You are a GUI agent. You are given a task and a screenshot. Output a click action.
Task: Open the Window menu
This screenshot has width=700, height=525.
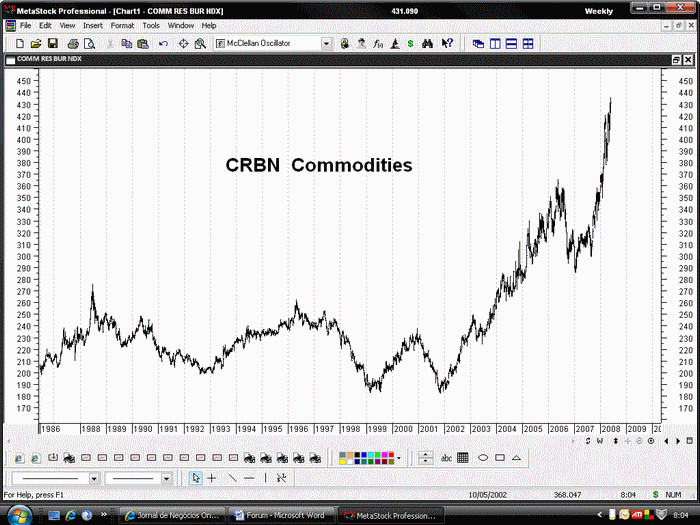(181, 26)
